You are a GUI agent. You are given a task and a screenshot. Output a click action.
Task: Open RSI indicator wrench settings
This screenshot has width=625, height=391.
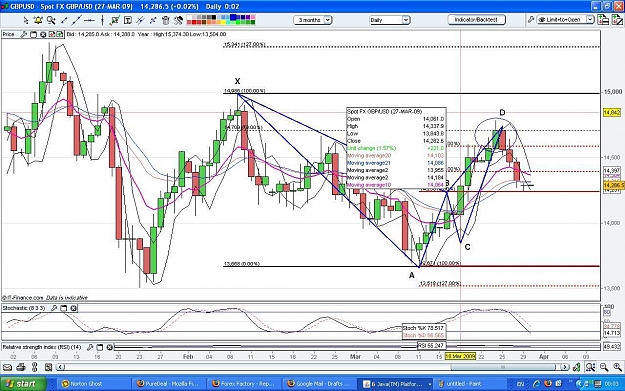(x=90, y=347)
